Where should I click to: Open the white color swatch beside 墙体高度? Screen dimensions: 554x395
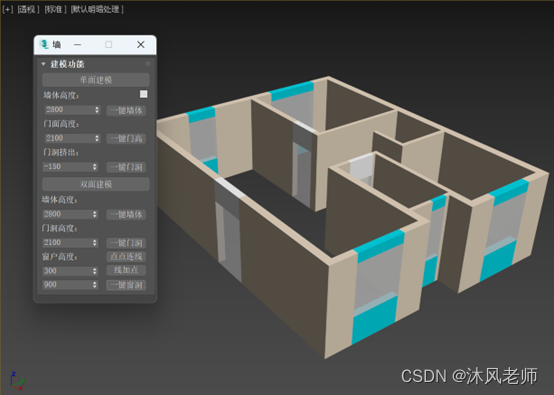coord(143,94)
